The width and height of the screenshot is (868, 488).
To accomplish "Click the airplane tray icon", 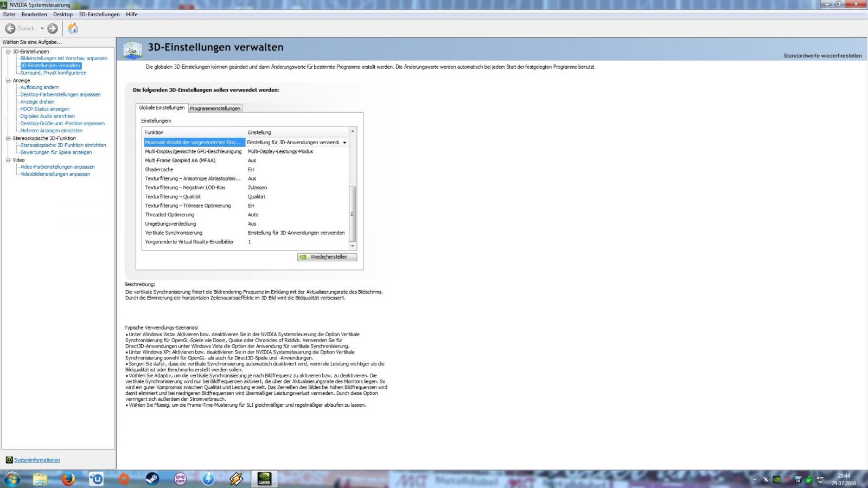I will point(766,479).
